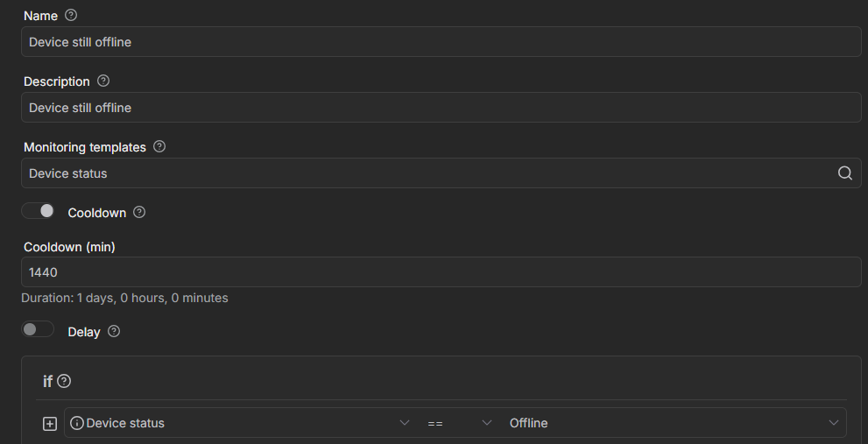Click the Cooldown toggle label text
Image resolution: width=868 pixels, height=444 pixels.
pos(97,213)
